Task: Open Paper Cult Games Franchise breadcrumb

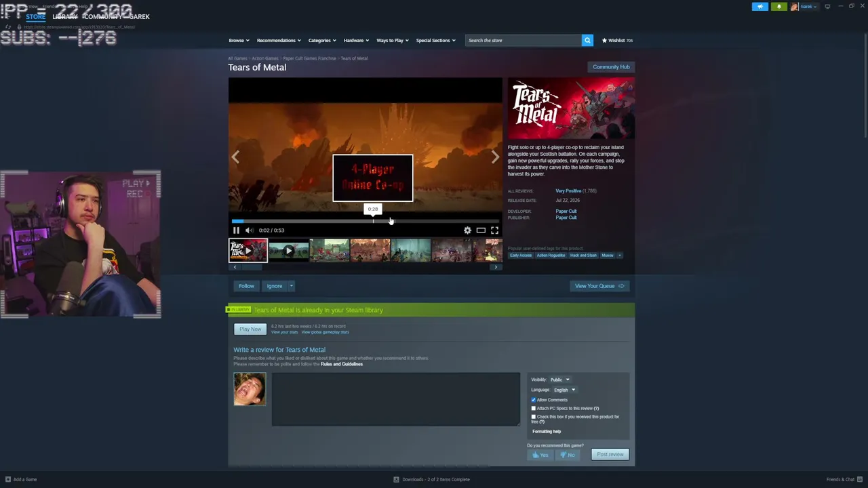Action: [x=309, y=58]
